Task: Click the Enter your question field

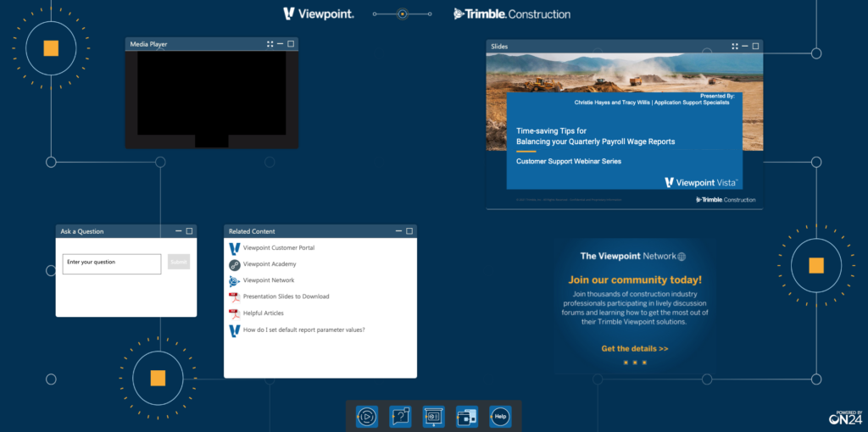Action: pos(112,263)
